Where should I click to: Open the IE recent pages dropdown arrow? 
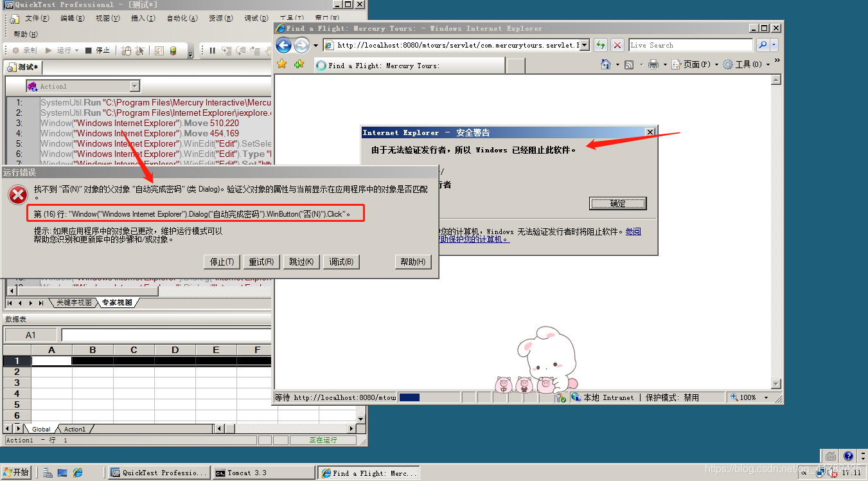coord(315,45)
